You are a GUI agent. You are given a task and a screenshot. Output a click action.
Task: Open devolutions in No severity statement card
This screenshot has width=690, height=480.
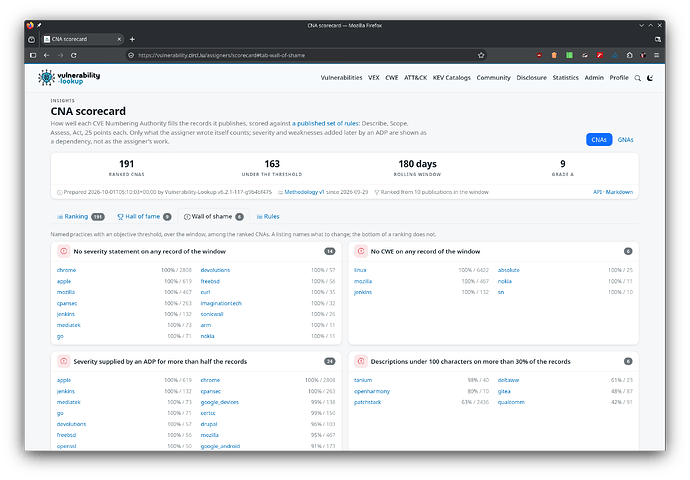click(x=215, y=270)
